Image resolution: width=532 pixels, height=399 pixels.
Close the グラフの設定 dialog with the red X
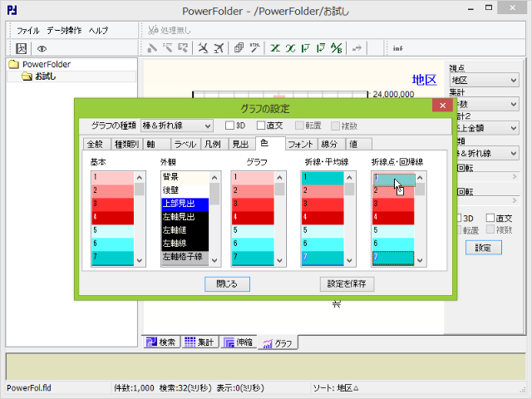(x=442, y=106)
